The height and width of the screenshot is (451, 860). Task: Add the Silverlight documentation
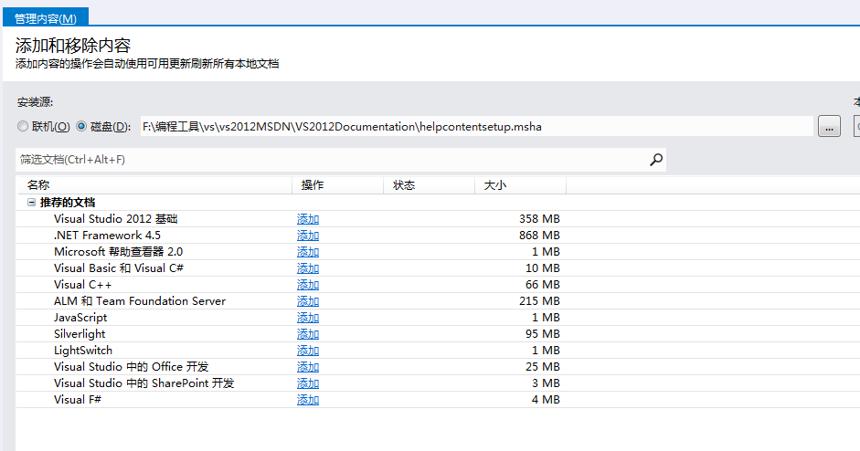(308, 334)
